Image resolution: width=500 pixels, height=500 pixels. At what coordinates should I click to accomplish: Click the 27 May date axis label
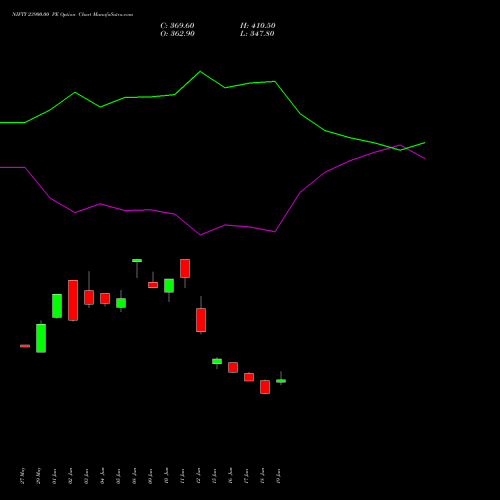tap(23, 476)
